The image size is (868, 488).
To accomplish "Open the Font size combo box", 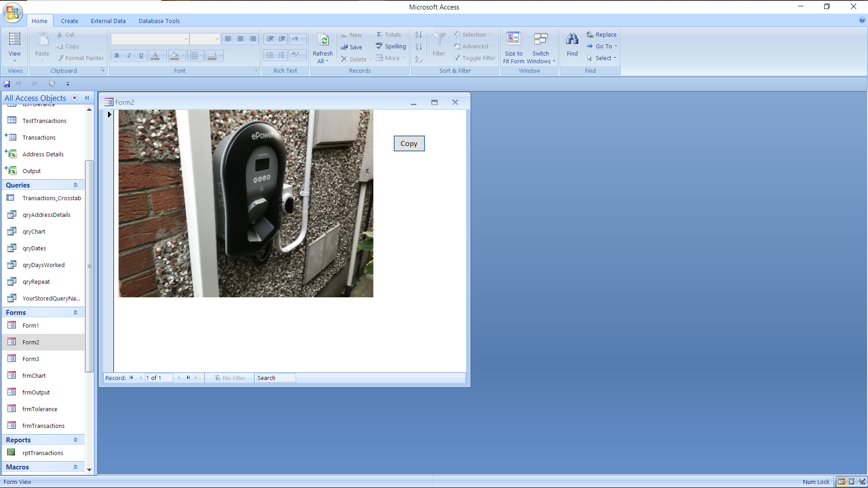I will pos(217,39).
